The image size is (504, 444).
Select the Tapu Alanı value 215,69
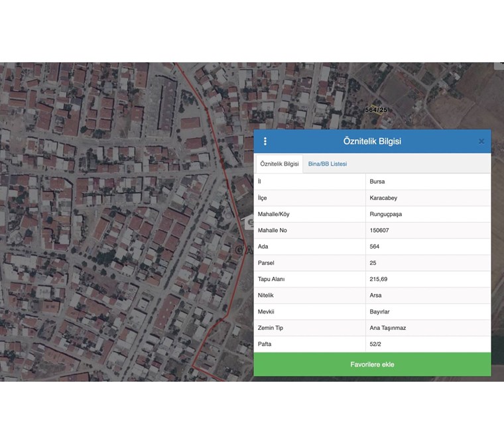coord(379,279)
